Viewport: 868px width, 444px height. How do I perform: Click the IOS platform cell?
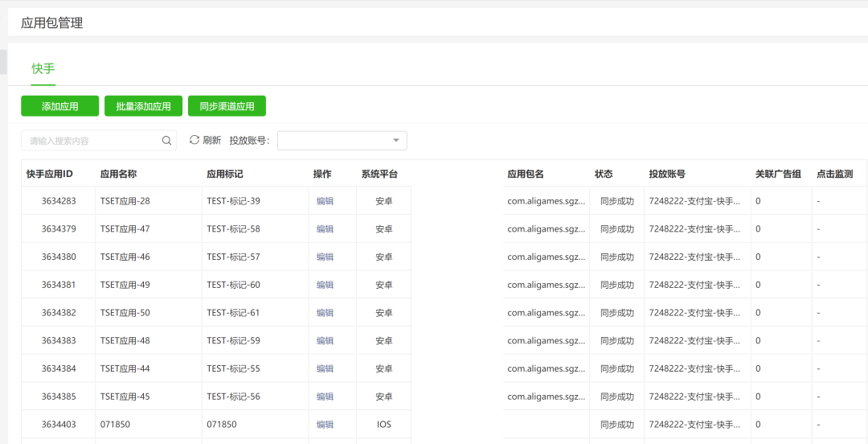383,425
